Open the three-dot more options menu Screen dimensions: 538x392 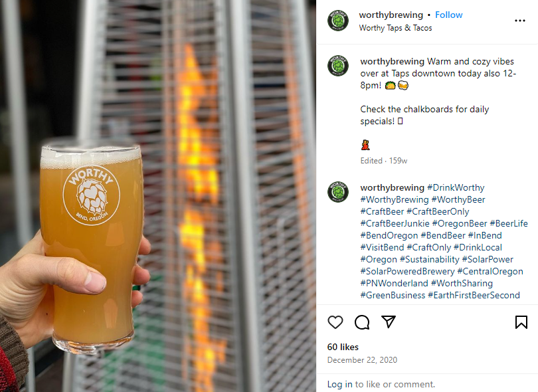[x=520, y=21]
